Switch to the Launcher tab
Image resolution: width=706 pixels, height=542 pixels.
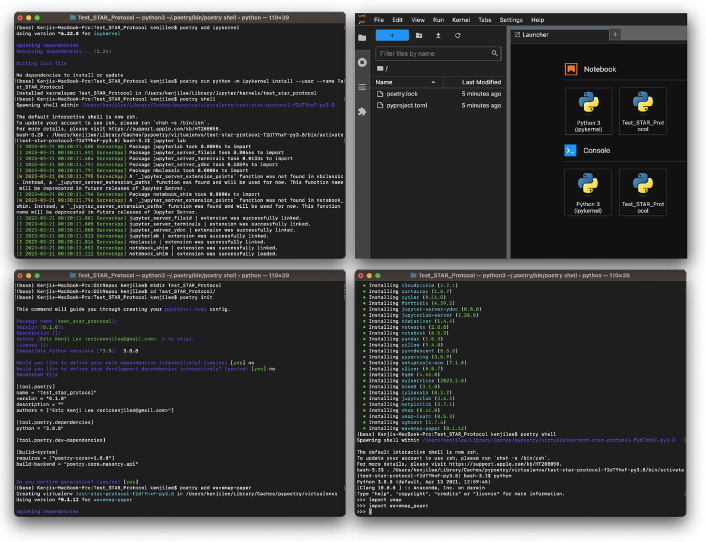(560, 35)
